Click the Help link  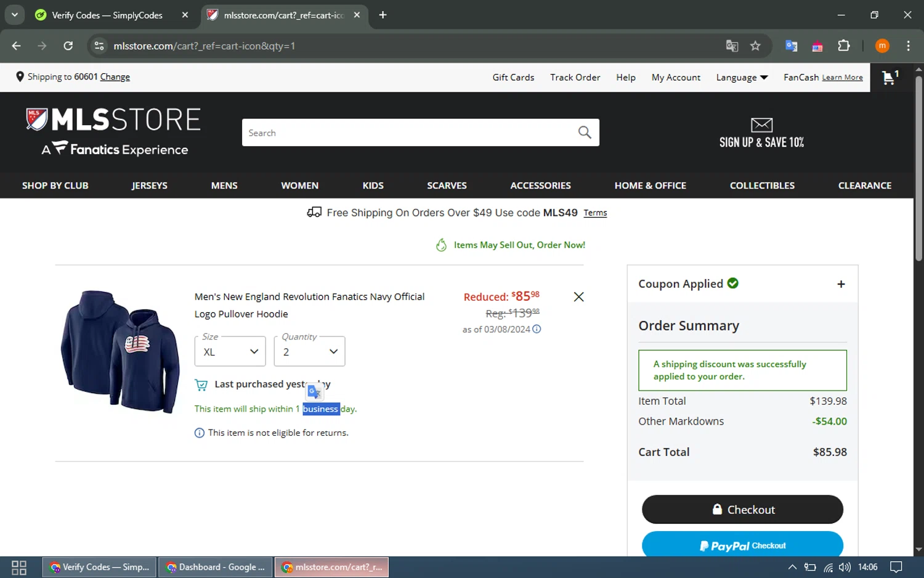(626, 77)
